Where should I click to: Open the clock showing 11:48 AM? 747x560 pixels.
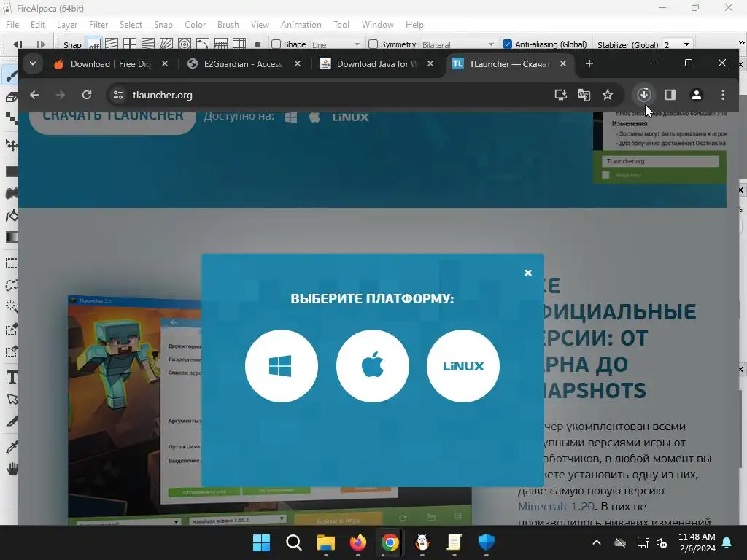click(697, 542)
